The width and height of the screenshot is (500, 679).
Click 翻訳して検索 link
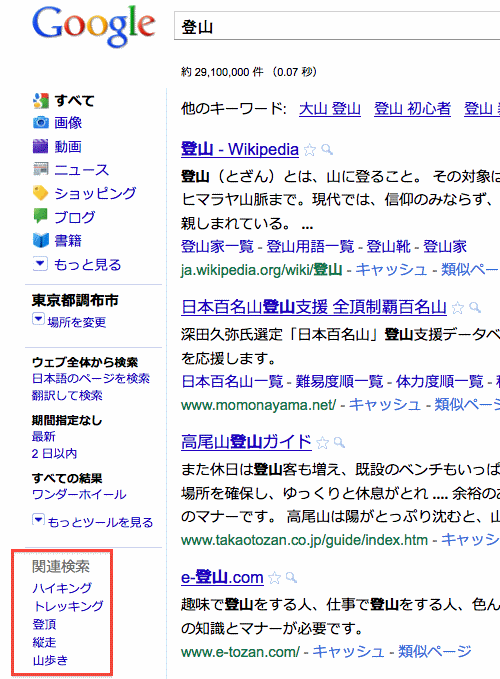click(67, 395)
